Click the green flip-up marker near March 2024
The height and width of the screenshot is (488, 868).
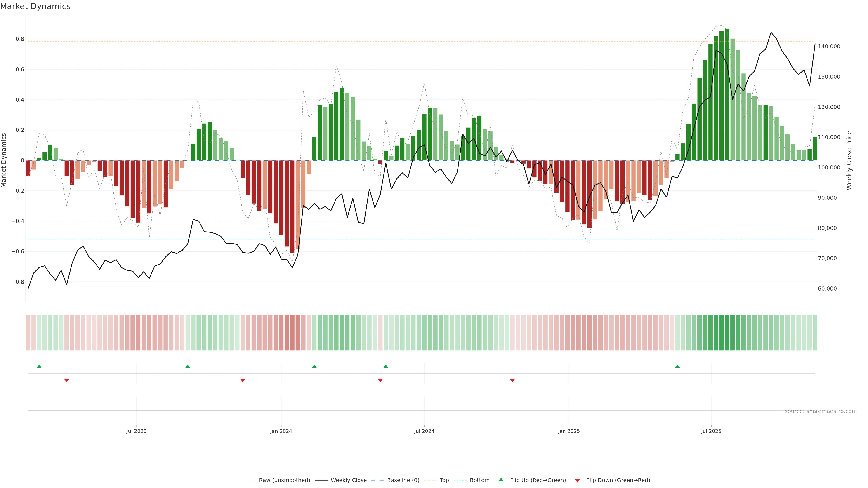(314, 366)
